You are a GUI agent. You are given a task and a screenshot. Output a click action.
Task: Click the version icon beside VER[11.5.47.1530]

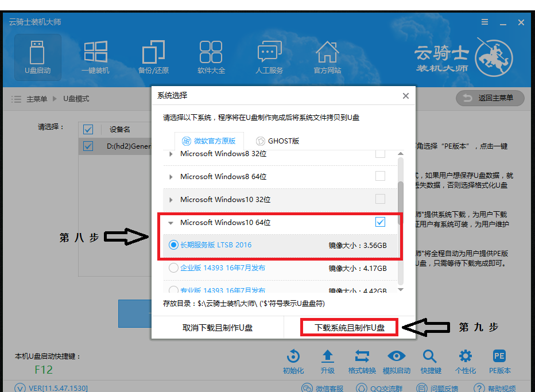pos(20,388)
